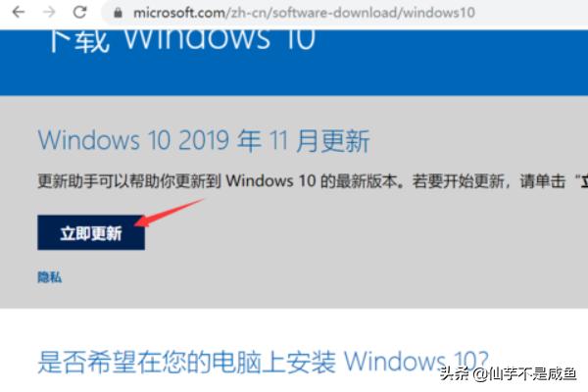View site info via the padlock icon
Screen dimensions: 588x392
pos(118,13)
